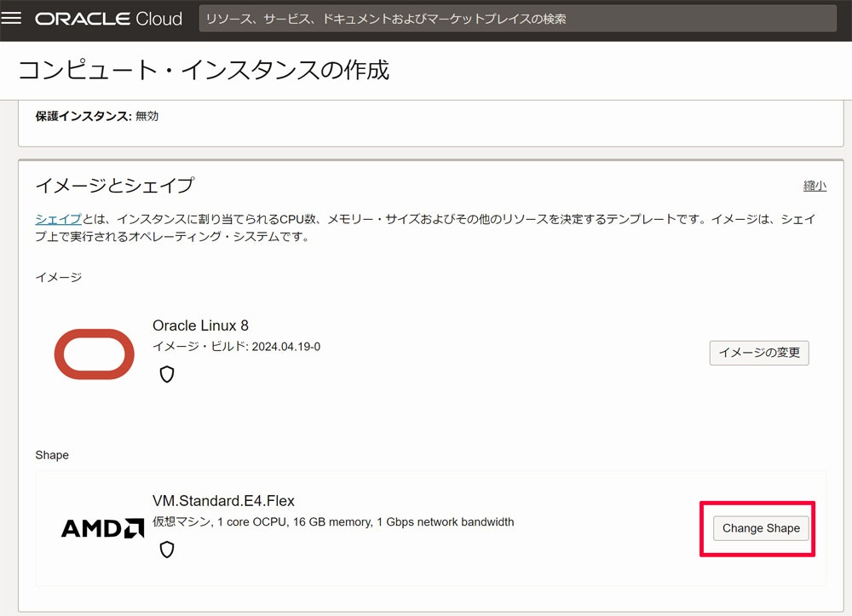Click the Change Shape button
This screenshot has height=616, width=852.
point(761,528)
